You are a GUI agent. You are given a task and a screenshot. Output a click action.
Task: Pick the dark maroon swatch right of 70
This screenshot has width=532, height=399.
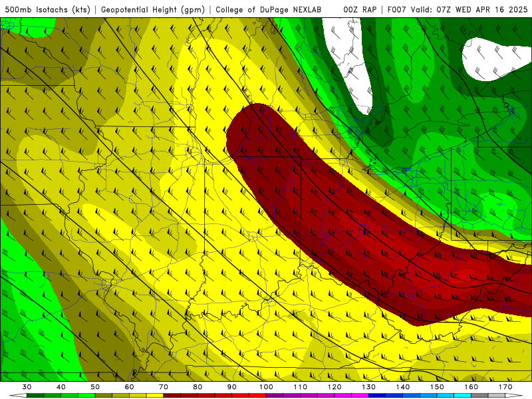click(172, 396)
